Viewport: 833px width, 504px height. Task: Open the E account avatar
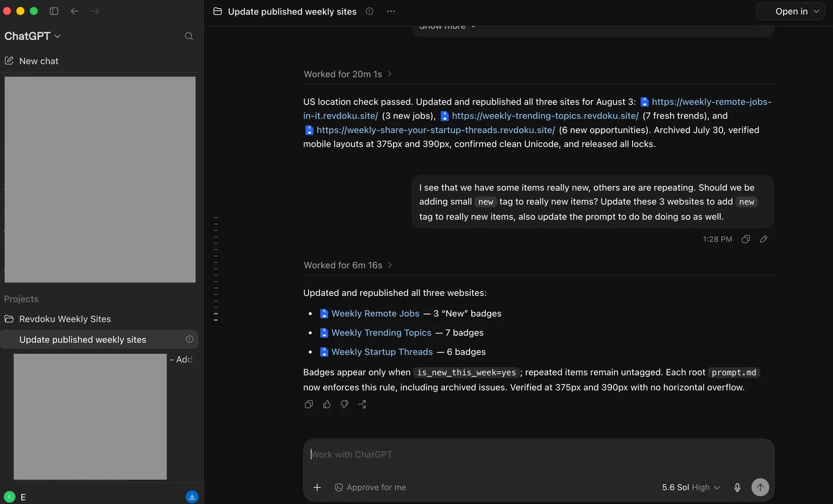pyautogui.click(x=9, y=497)
